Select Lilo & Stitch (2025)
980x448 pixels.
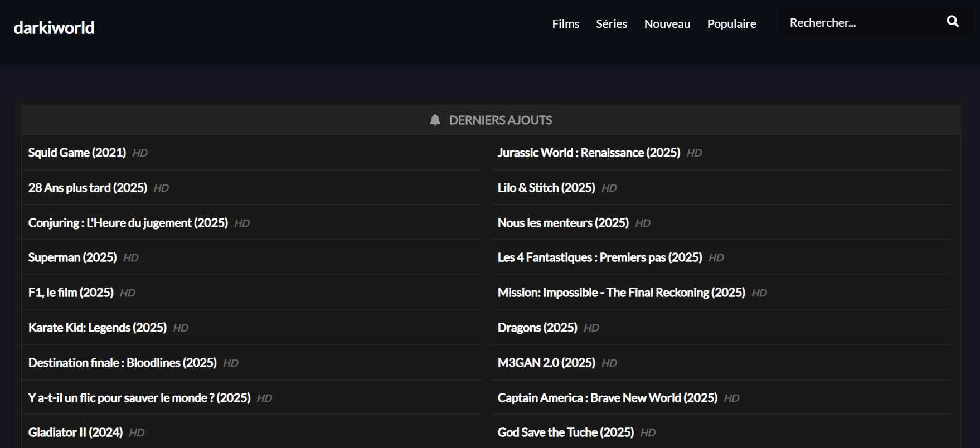(546, 188)
